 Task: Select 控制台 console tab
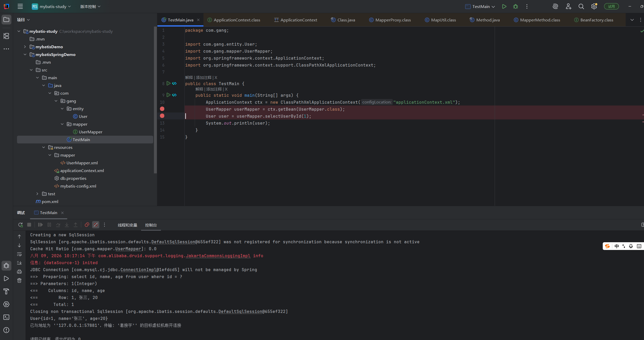(151, 225)
